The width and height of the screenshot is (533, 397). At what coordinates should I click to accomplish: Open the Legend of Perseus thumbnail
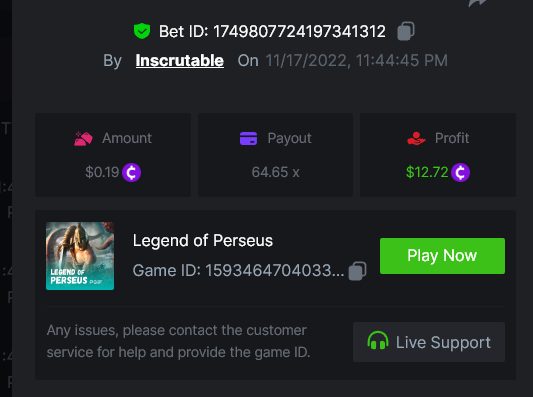[x=80, y=256]
